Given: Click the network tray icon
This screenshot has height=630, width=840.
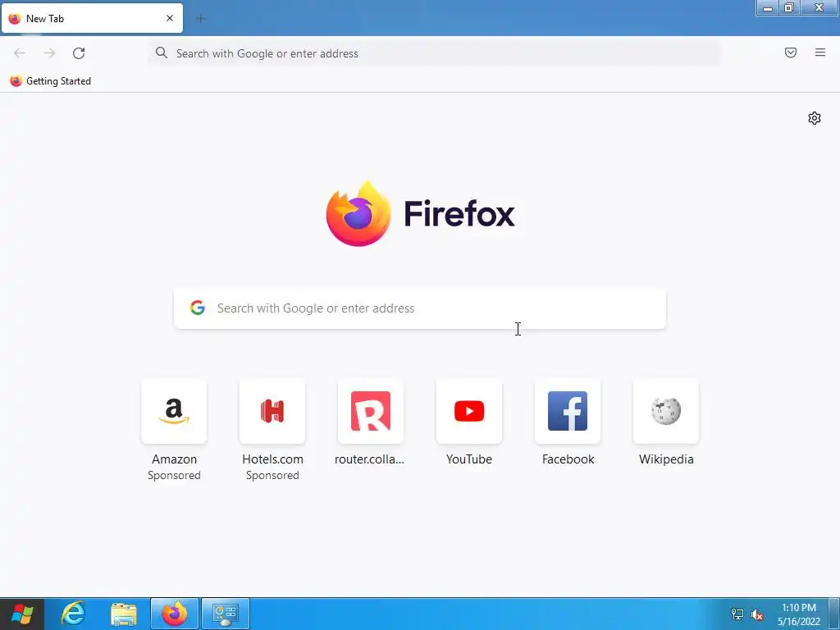Looking at the screenshot, I should [x=737, y=614].
